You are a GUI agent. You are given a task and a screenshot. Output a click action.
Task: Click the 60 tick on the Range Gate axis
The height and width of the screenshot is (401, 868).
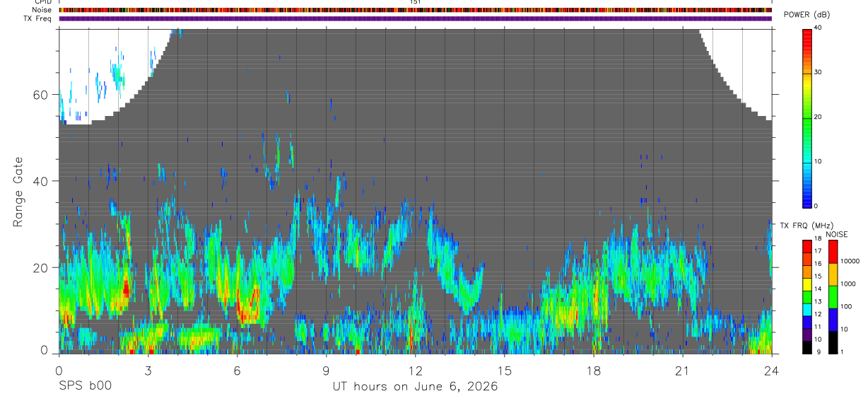coord(45,95)
